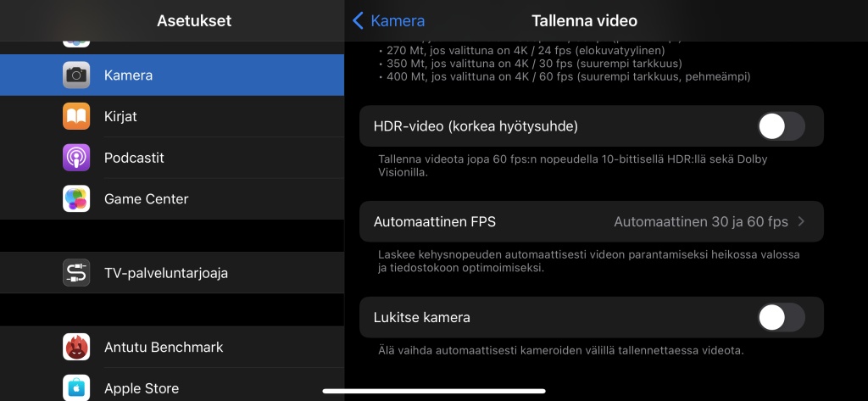Open Game Center colorful bubbles icon
Image resolution: width=868 pixels, height=401 pixels.
tap(76, 199)
